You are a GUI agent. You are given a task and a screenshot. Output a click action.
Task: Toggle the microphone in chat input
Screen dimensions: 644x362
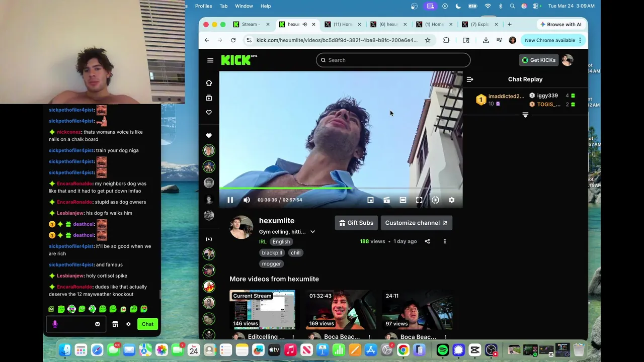(x=55, y=324)
